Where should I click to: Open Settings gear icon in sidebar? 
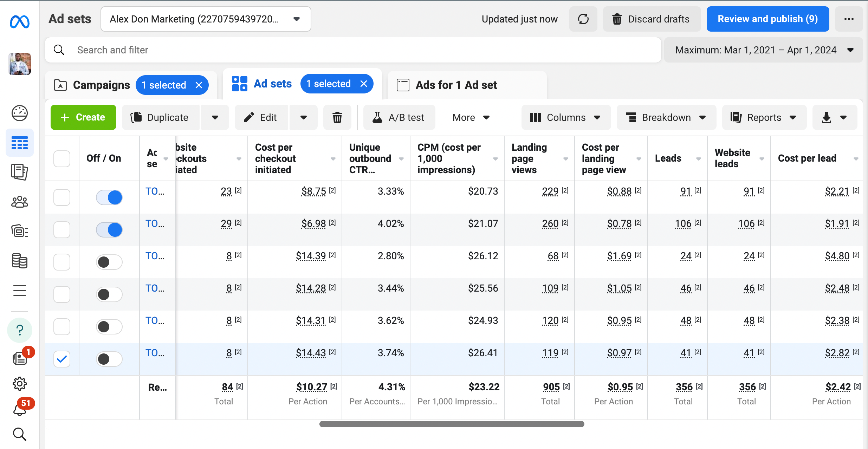(20, 384)
